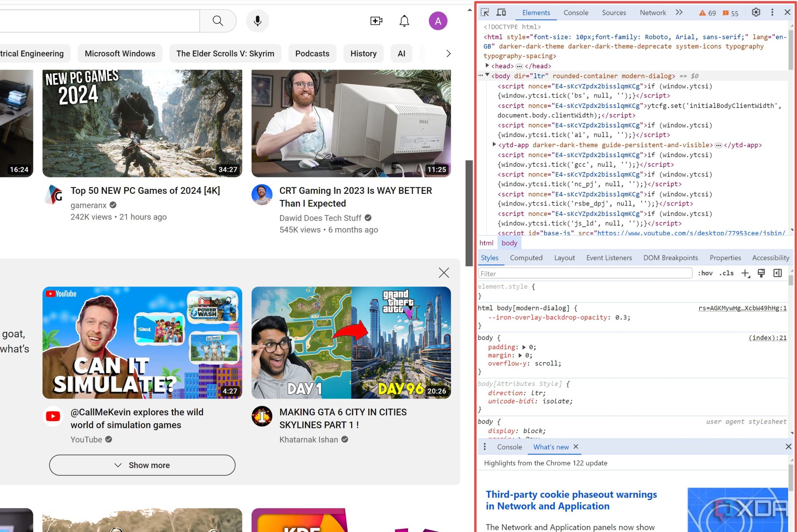Click the .cls class toggle button

point(727,273)
